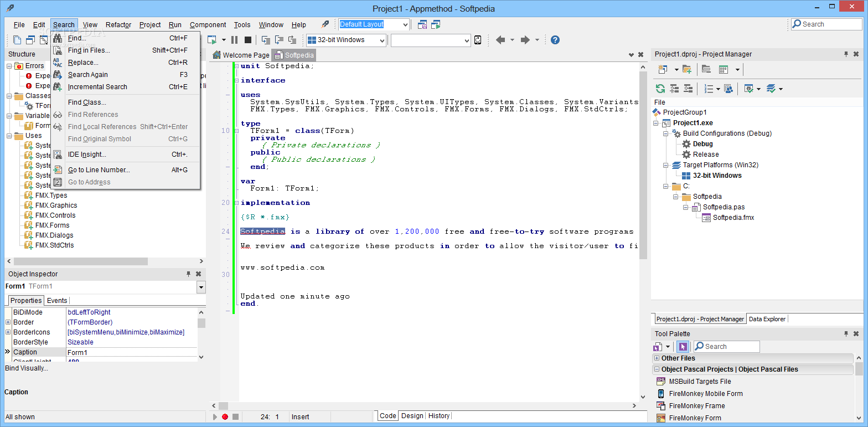
Task: Select FMX.Dialogs in Structure tree
Action: click(54, 235)
